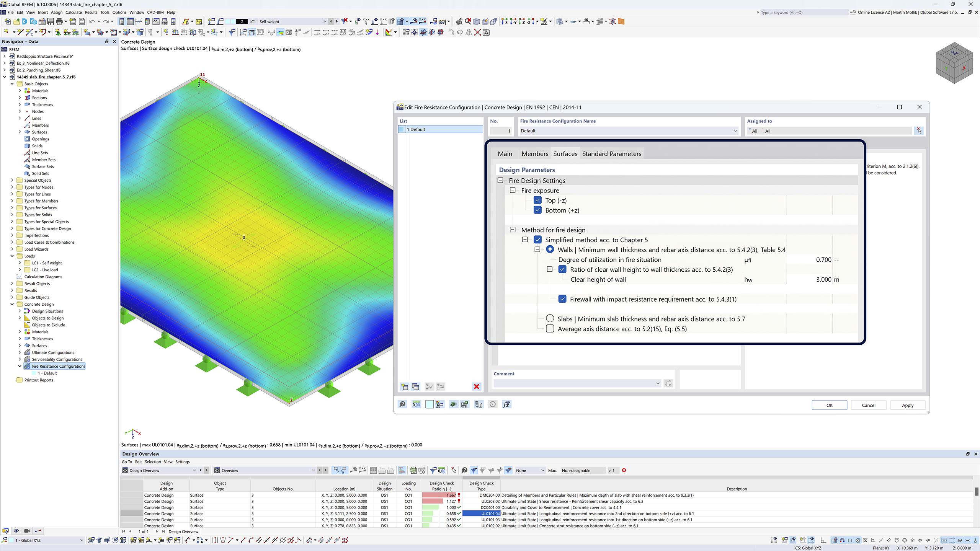
Task: Disable the Firewall with impact resistance requirement checkbox
Action: [562, 299]
